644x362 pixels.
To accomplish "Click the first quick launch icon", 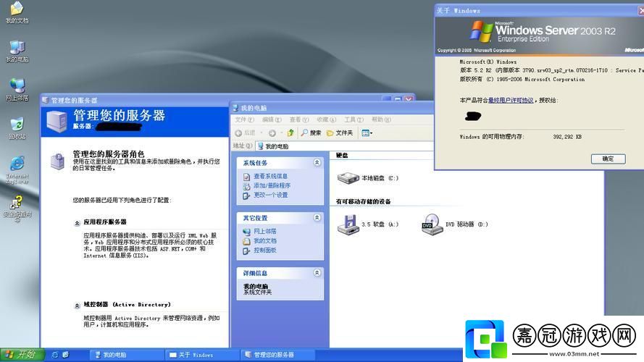I will click(x=54, y=355).
